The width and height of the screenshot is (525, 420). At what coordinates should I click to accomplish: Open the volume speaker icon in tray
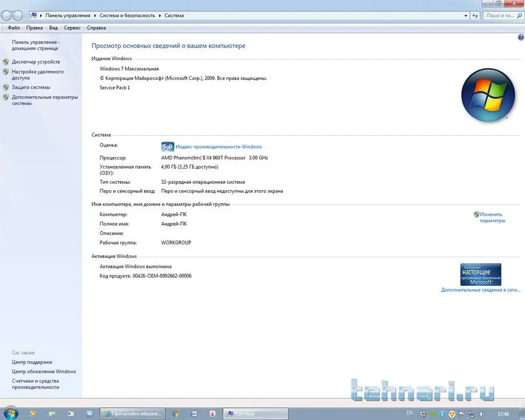click(482, 414)
